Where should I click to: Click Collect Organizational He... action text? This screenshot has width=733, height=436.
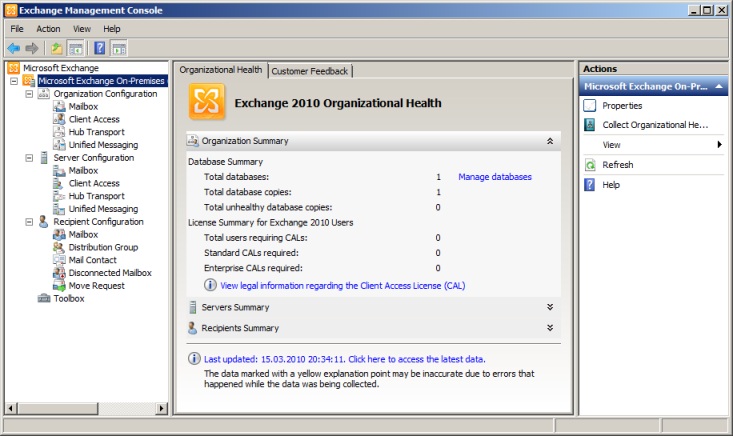tap(655, 125)
